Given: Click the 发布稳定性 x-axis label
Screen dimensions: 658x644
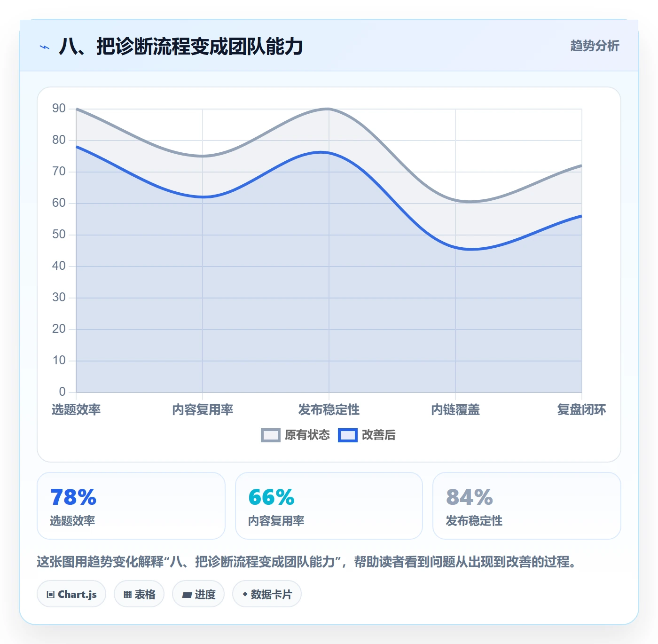Looking at the screenshot, I should click(329, 409).
